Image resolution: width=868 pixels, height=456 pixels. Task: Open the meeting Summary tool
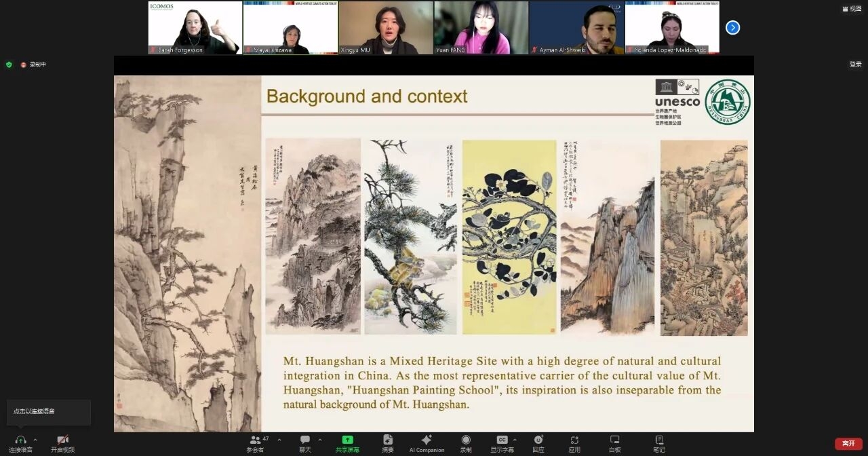point(388,440)
